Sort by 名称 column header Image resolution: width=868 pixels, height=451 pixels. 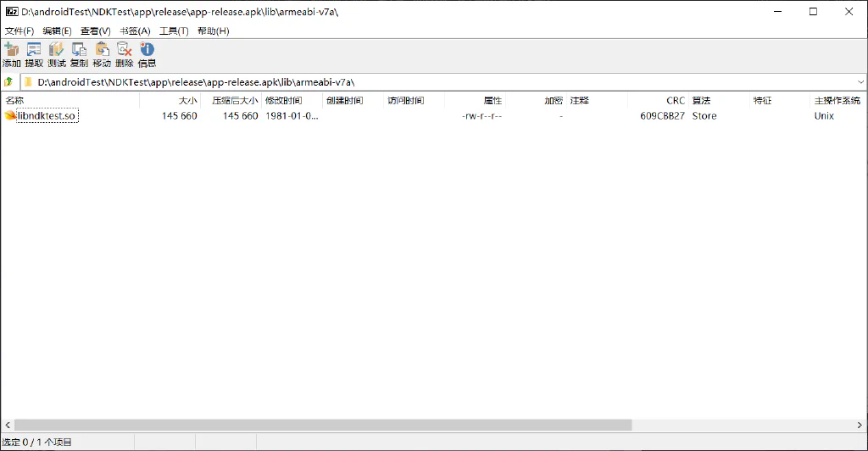[x=70, y=100]
